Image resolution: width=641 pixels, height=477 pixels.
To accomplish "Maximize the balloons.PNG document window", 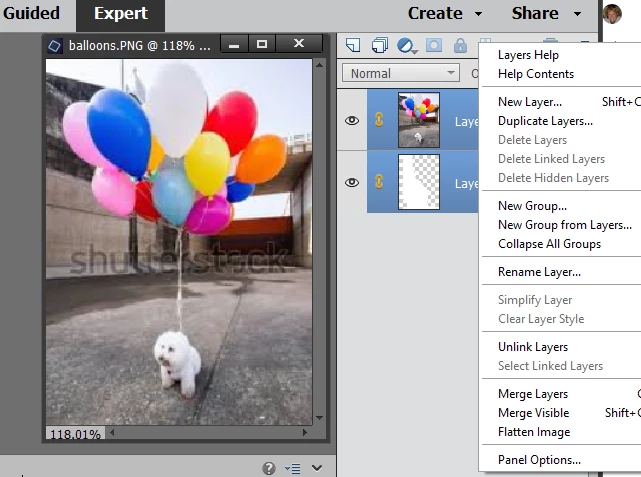I will coord(262,44).
